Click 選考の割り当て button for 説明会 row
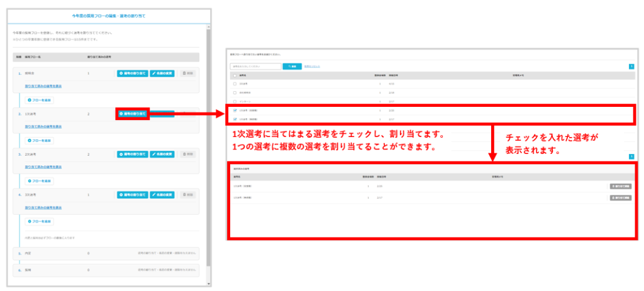The width and height of the screenshot is (644, 291). pyautogui.click(x=132, y=74)
